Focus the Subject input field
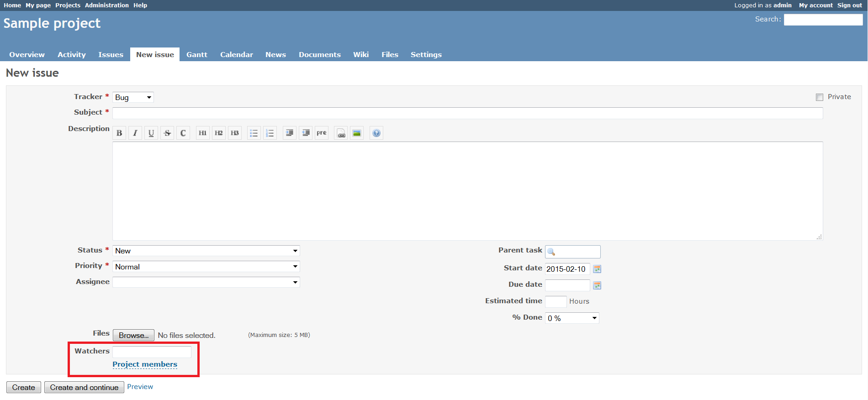This screenshot has width=868, height=400. 468,113
